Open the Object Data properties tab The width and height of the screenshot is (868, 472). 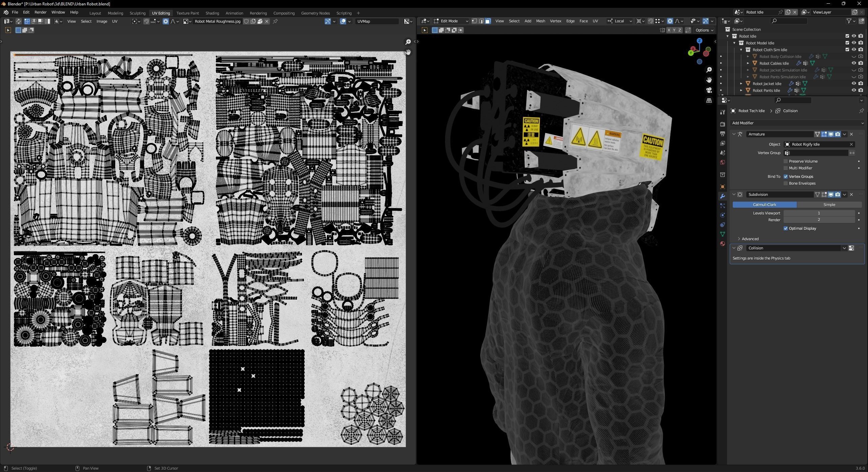(x=722, y=234)
